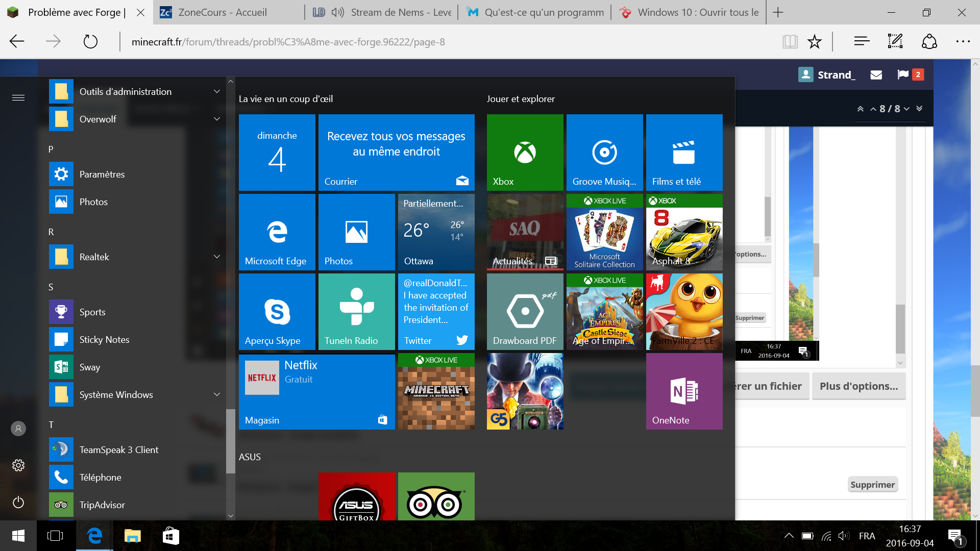Image resolution: width=980 pixels, height=551 pixels.
Task: Open a new browser tab
Action: tap(778, 12)
